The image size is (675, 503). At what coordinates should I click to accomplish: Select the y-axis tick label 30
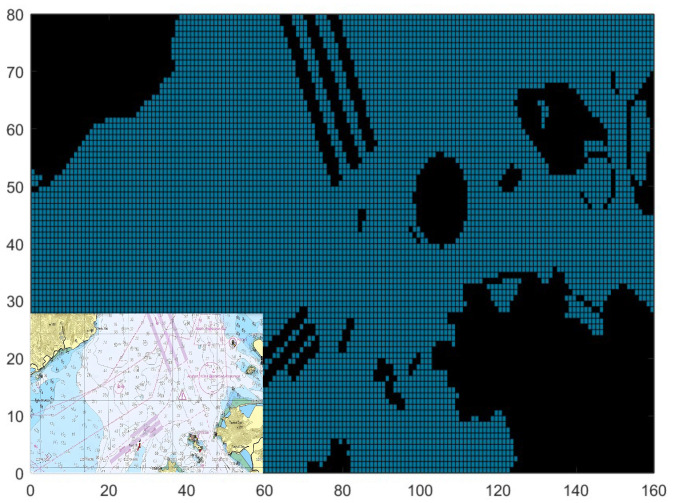click(x=15, y=301)
